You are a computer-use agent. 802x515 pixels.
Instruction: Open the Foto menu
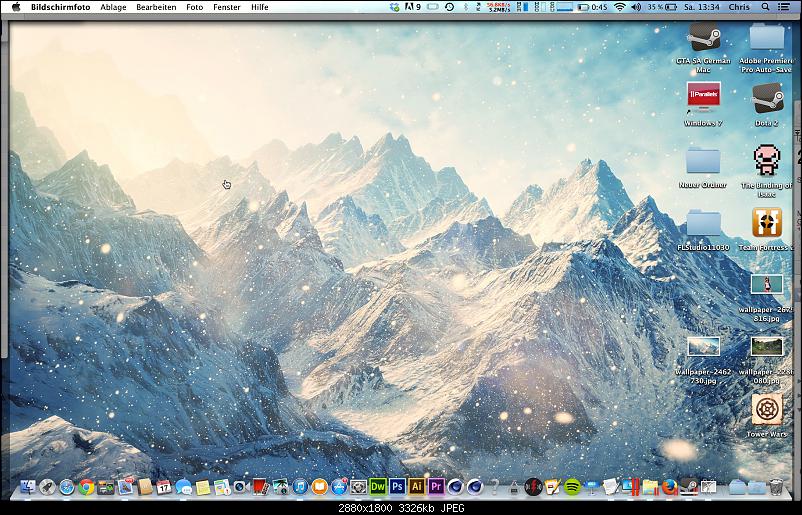pos(194,7)
